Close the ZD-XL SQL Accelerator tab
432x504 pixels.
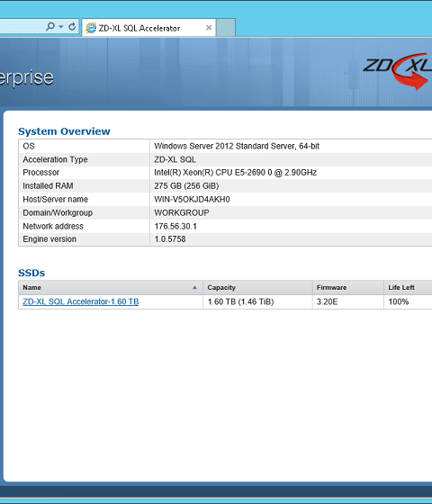click(x=209, y=28)
